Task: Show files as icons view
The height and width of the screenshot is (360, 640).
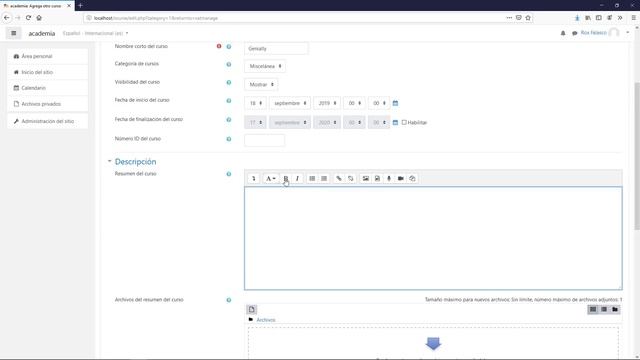Action: point(593,309)
